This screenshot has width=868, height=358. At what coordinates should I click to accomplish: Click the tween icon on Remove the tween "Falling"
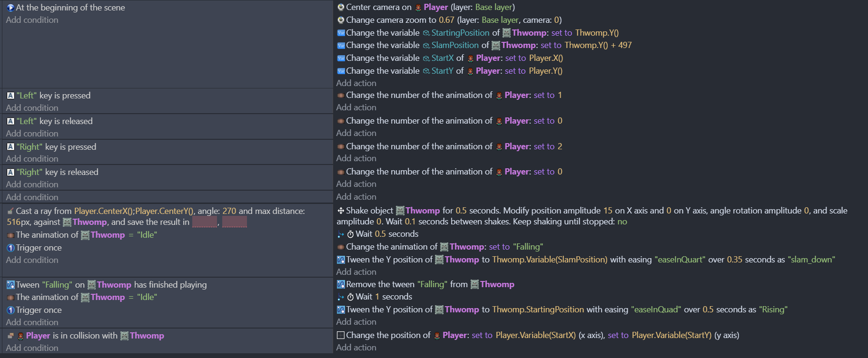pos(341,284)
